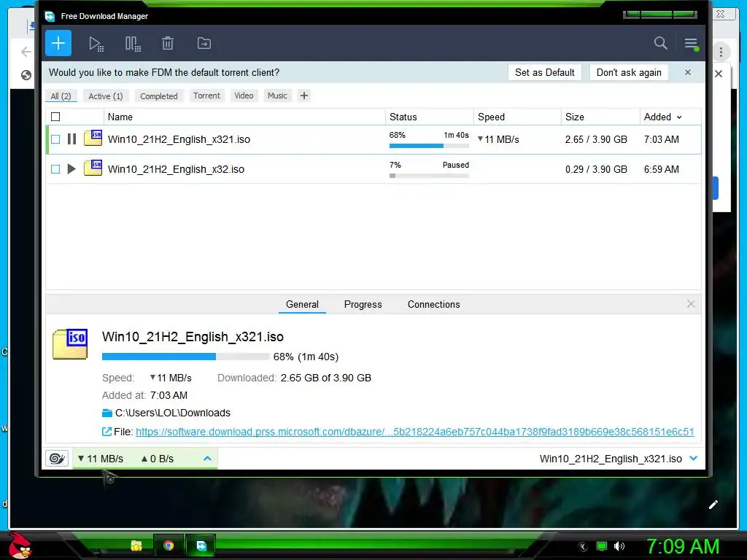Show Completed downloads filter
Viewport: 747px width, 560px height.
[x=158, y=96]
